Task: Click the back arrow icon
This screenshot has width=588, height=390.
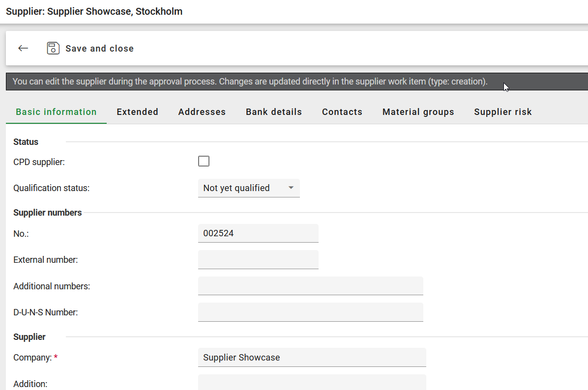Action: click(x=23, y=48)
